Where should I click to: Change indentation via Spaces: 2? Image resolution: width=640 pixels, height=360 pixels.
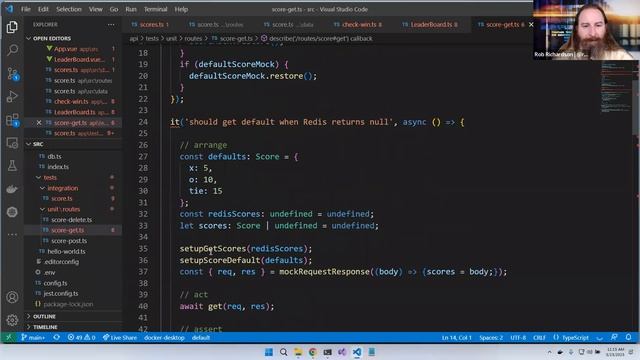[x=491, y=338]
